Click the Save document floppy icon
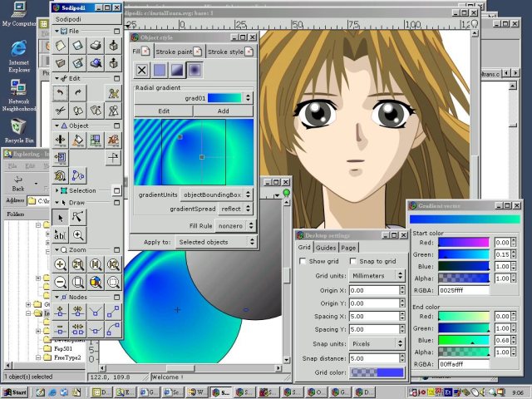This screenshot has width=532, height=399. [78, 46]
